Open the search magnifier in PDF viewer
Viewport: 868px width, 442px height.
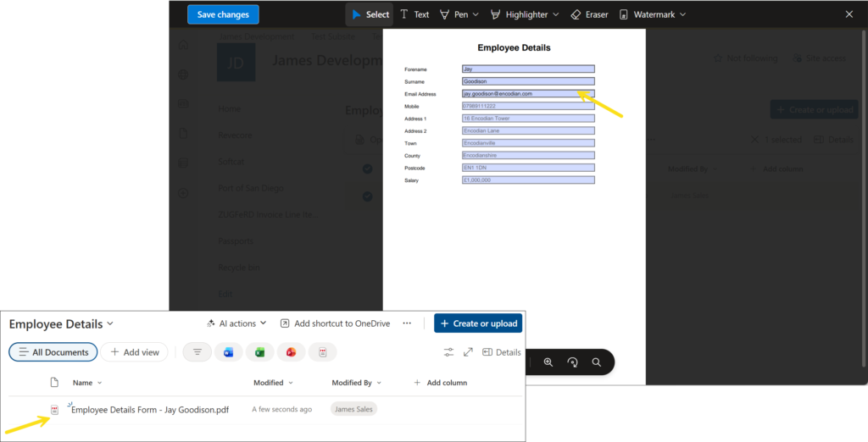(597, 362)
